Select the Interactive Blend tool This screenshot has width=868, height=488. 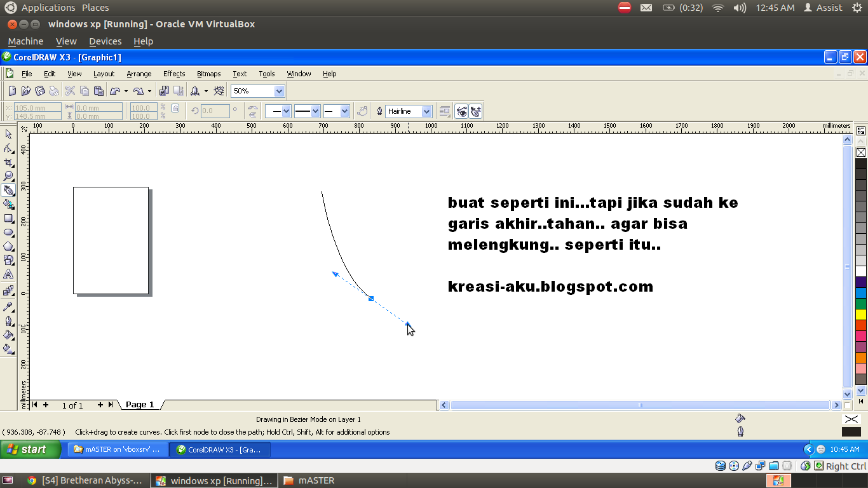click(x=8, y=290)
